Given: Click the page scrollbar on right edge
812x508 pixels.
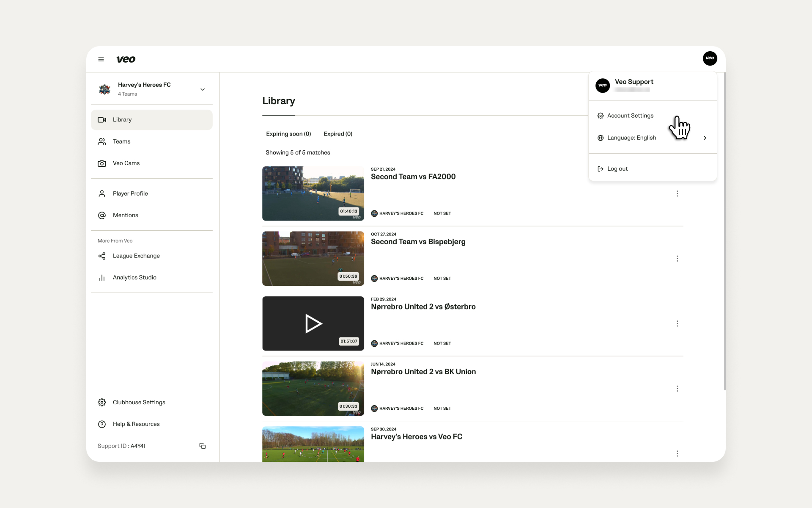Looking at the screenshot, I should 724,232.
